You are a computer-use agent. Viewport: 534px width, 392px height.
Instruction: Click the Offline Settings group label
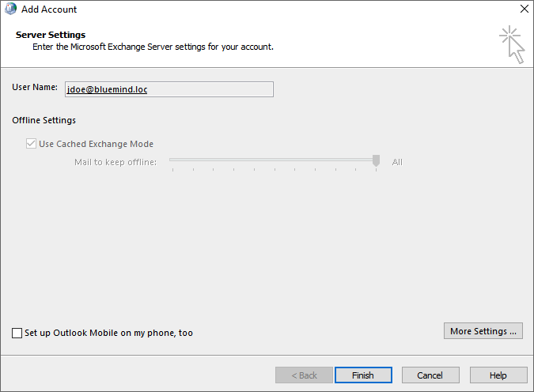[44, 120]
